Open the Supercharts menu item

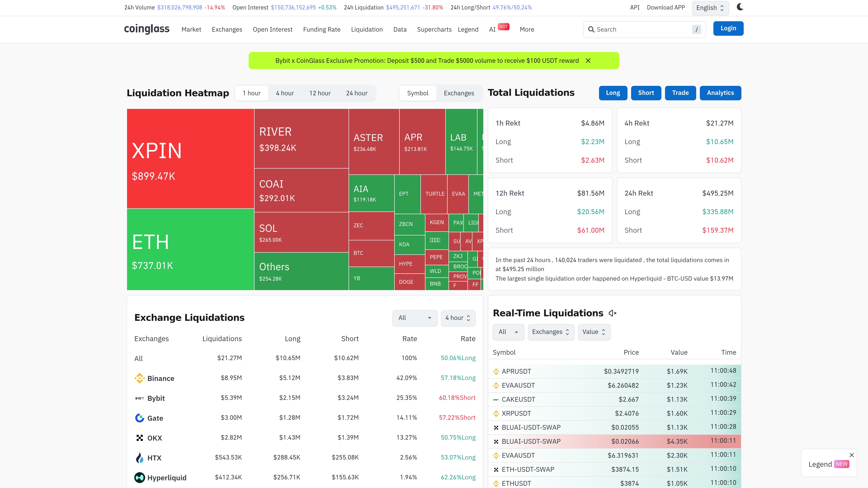click(x=434, y=29)
